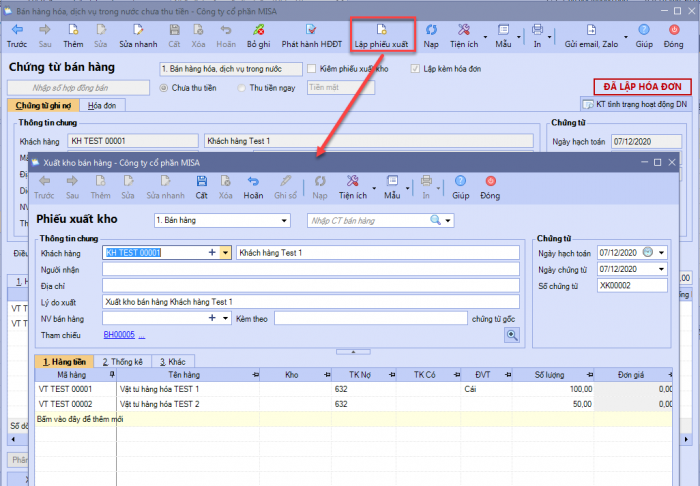Screen dimensions: 700x486
Task: Click the Lý do xuất input field
Action: point(310,301)
